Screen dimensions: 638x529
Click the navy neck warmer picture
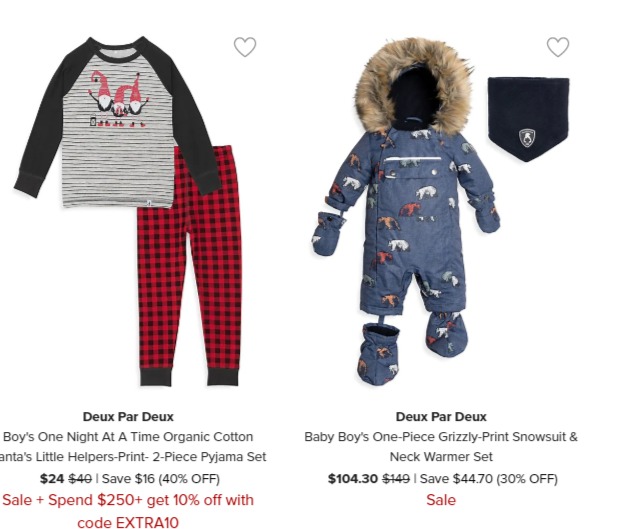click(x=529, y=119)
